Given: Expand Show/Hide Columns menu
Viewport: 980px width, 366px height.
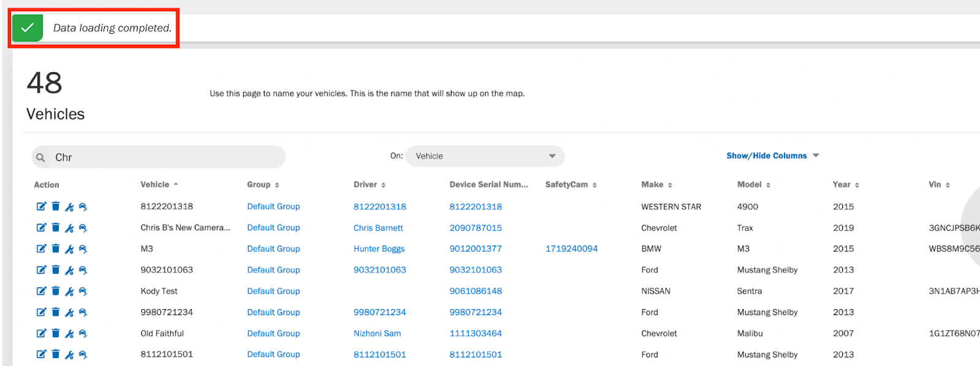Looking at the screenshot, I should coord(772,155).
